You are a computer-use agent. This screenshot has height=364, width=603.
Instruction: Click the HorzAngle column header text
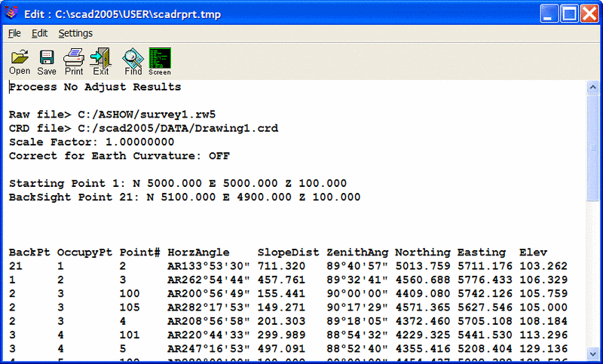[198, 252]
